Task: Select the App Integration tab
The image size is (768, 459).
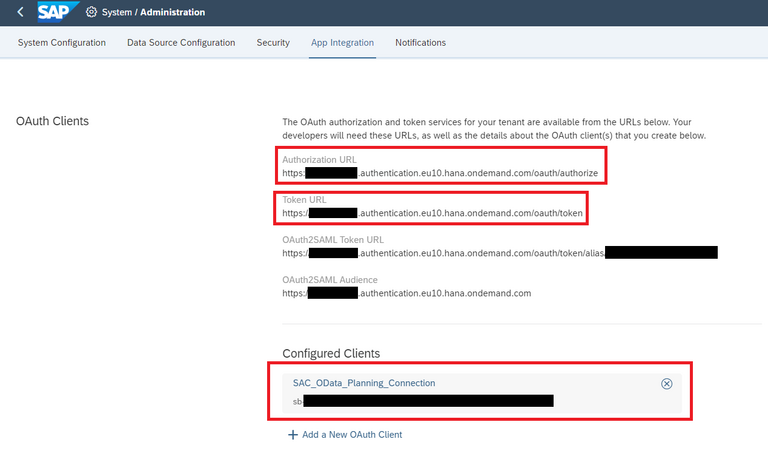Action: tap(342, 43)
